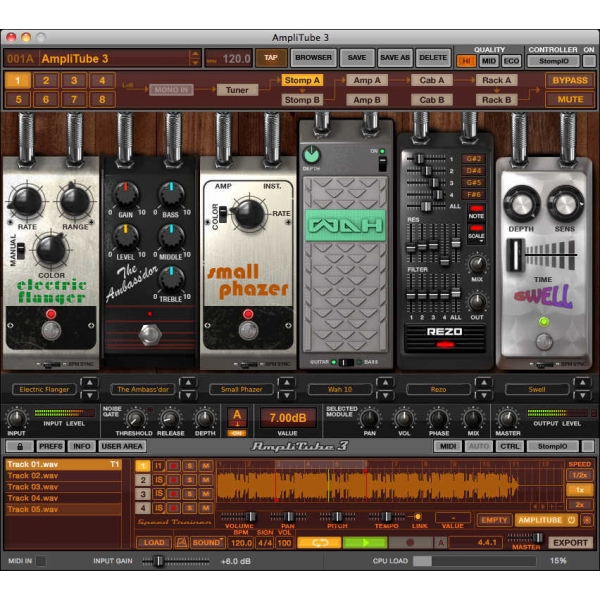This screenshot has height=600, width=600.
Task: Flip the Small Phazer COLOR switch
Action: pos(223,214)
